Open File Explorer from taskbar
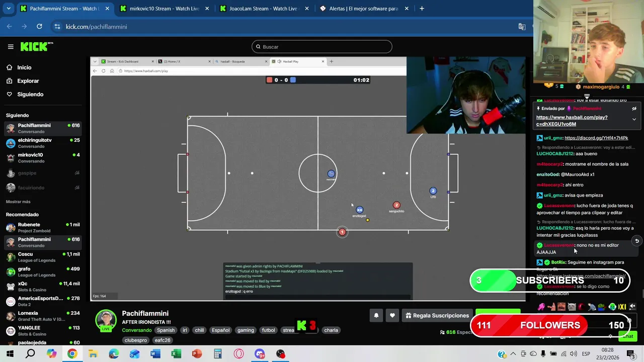Image resolution: width=644 pixels, height=362 pixels. click(93, 354)
